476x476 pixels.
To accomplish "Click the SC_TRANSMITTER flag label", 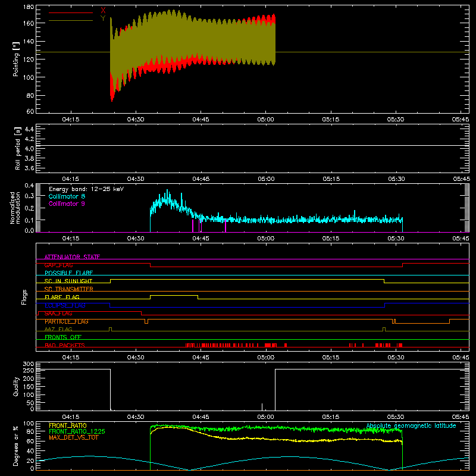I will 68,289.
